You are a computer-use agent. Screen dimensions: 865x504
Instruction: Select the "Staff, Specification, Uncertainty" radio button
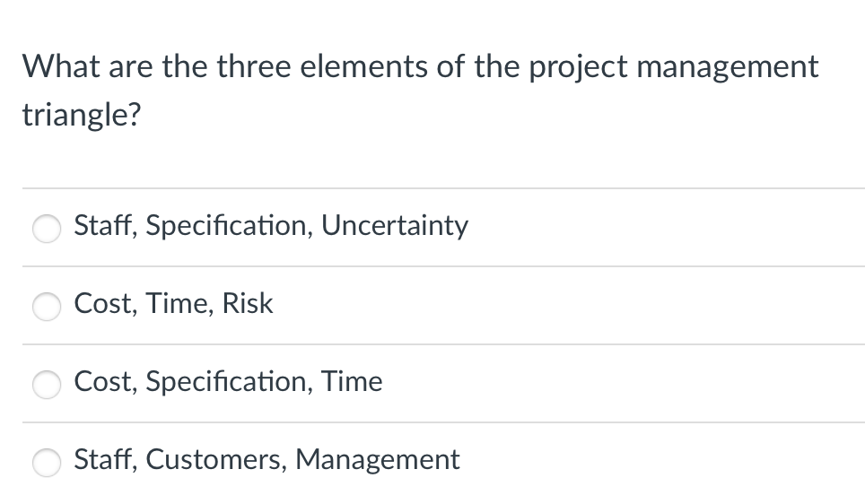47,229
